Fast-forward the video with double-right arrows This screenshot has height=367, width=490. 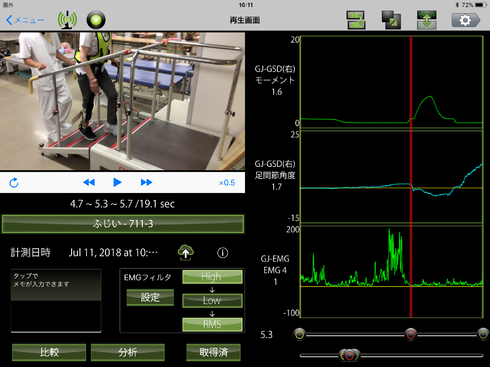(146, 182)
